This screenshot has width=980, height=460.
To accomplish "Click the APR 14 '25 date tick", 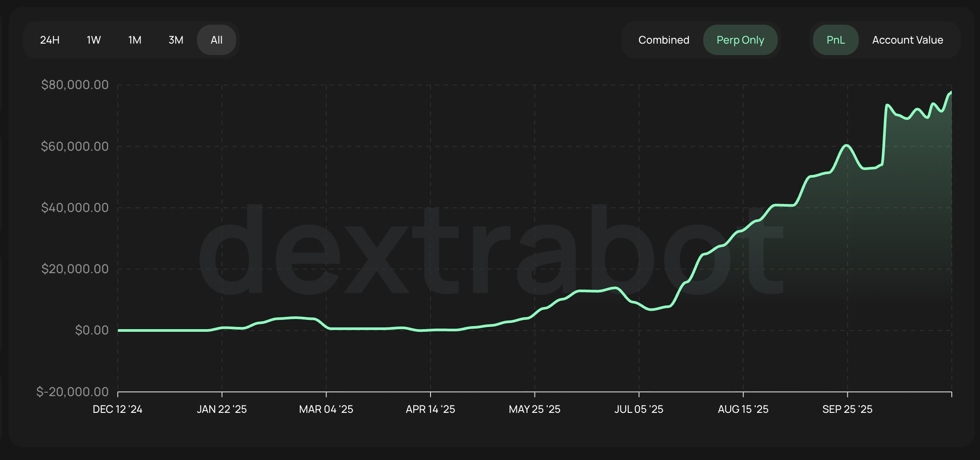I will (x=431, y=409).
